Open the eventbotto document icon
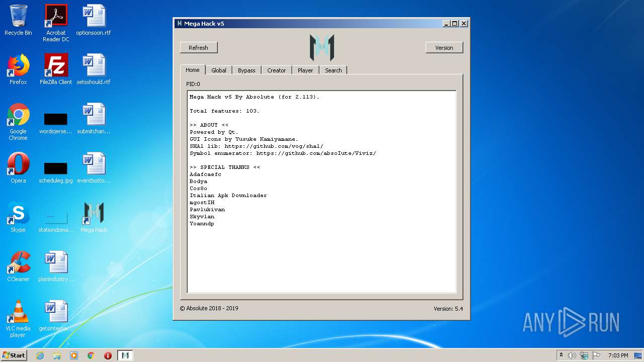The image size is (644, 362). coord(94,168)
